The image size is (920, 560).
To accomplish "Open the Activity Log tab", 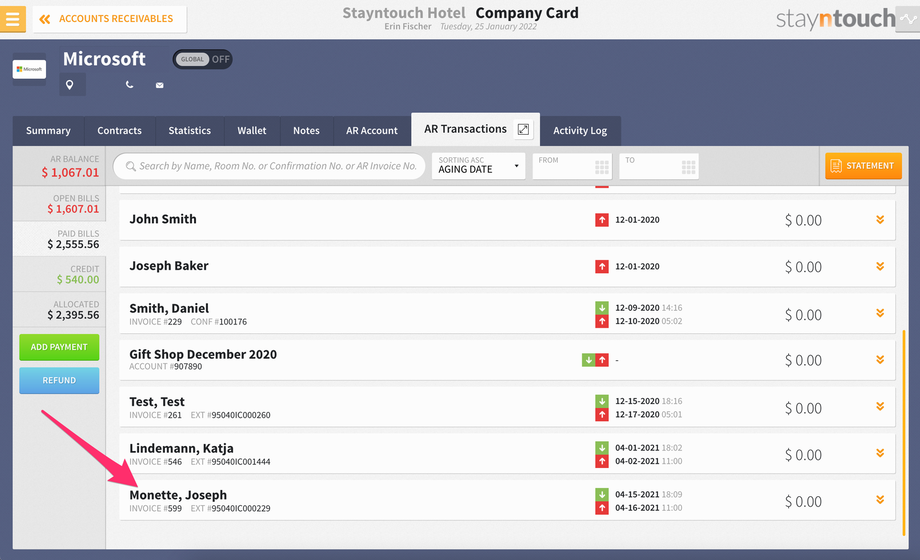I will 580,130.
